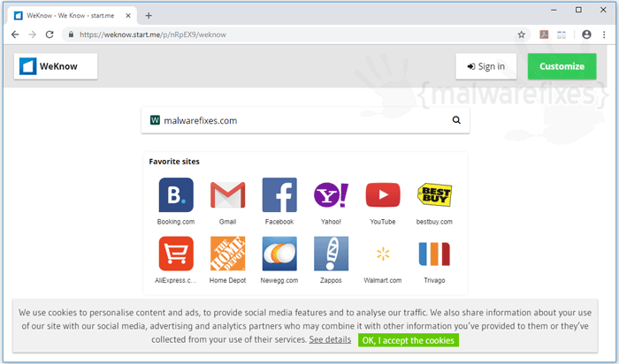Open the See details cookie link
619x364 pixels.
click(x=330, y=339)
